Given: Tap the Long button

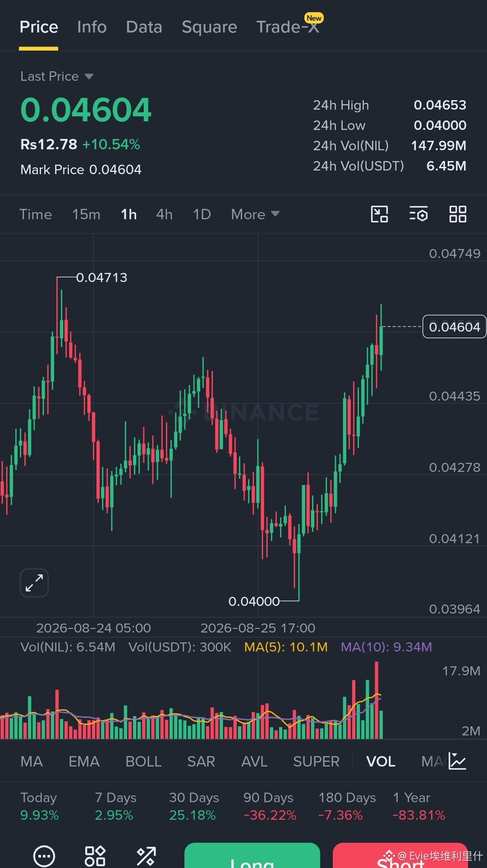Looking at the screenshot, I should point(252,855).
